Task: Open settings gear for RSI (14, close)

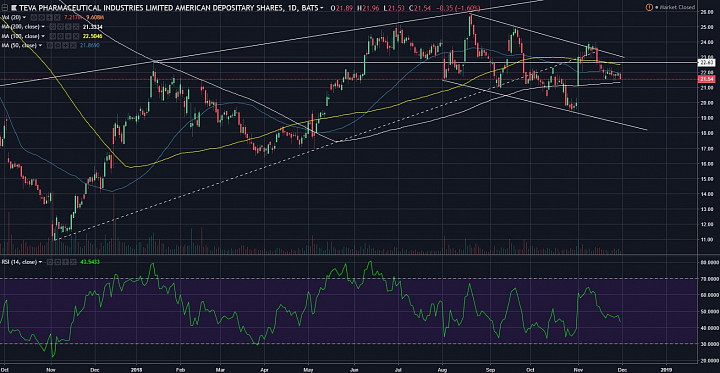Action: tap(57, 262)
